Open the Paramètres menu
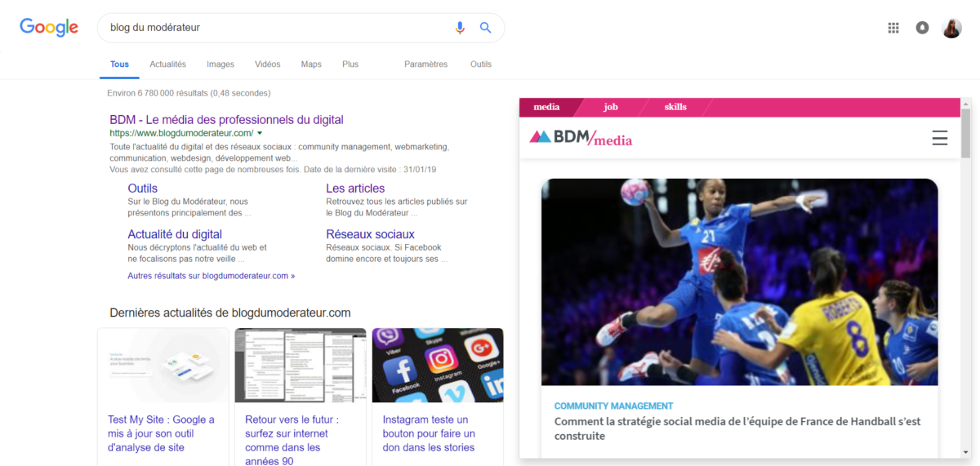This screenshot has height=466, width=980. [x=425, y=64]
